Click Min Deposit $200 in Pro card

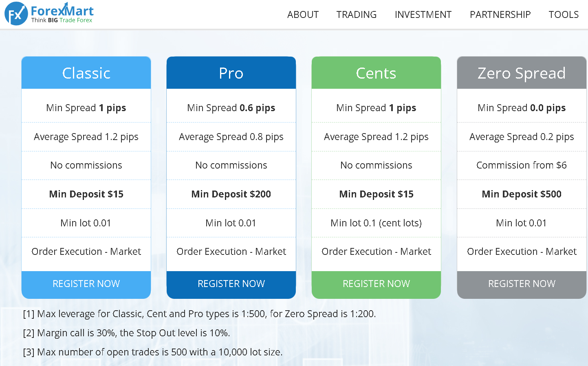tap(231, 194)
